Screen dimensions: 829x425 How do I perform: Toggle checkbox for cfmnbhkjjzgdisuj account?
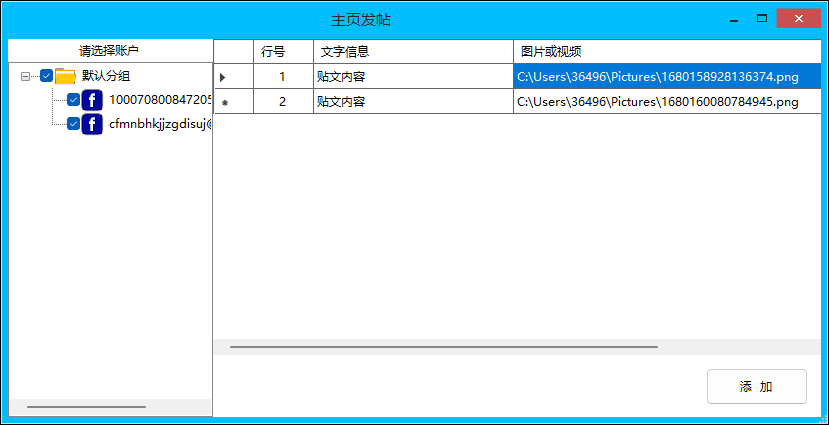point(73,125)
